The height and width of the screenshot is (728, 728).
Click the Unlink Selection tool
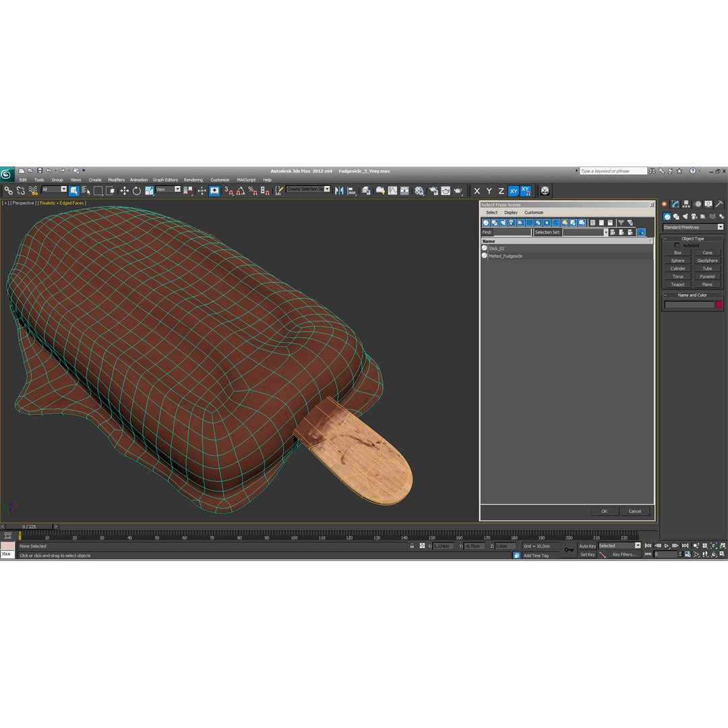[20, 191]
